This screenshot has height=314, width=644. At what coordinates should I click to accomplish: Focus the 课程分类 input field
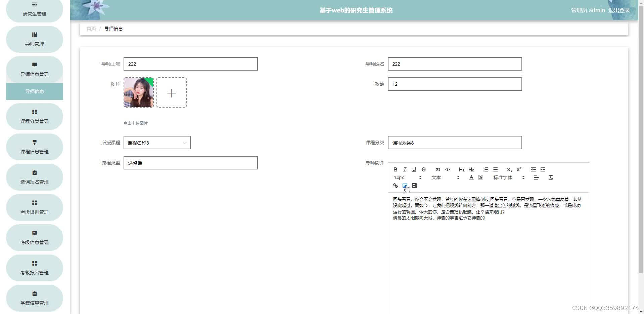pos(455,143)
